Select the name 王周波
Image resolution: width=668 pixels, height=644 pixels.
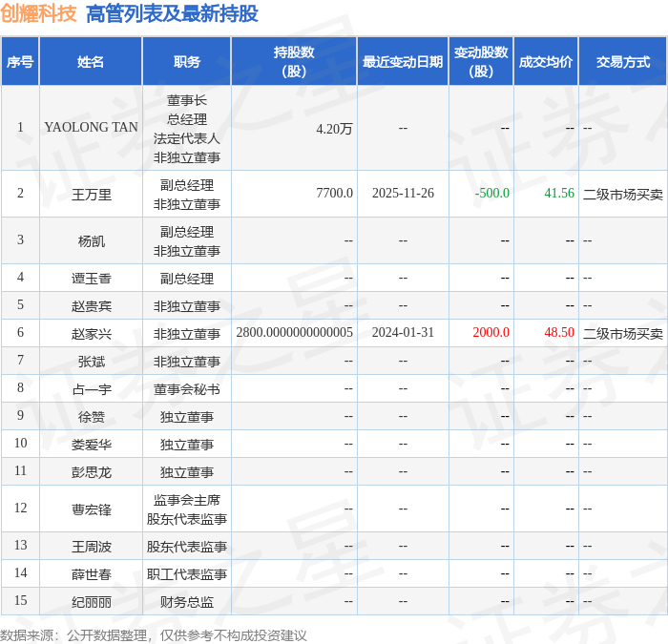tap(92, 547)
